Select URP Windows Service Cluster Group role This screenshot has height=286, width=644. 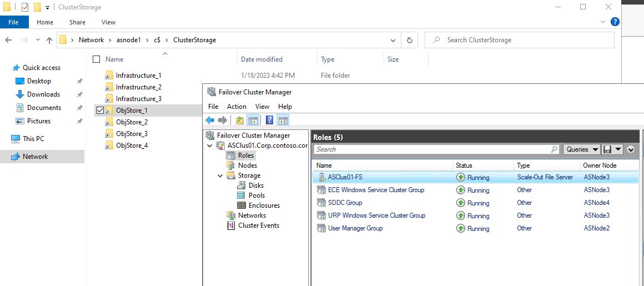point(476,215)
